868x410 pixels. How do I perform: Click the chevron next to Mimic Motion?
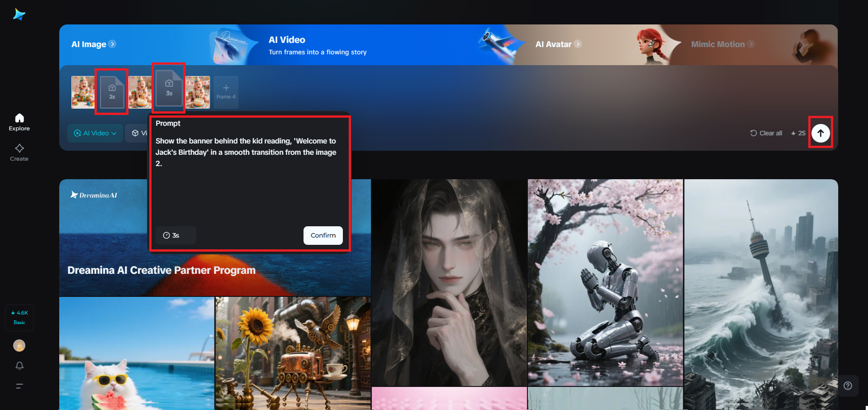pyautogui.click(x=751, y=44)
